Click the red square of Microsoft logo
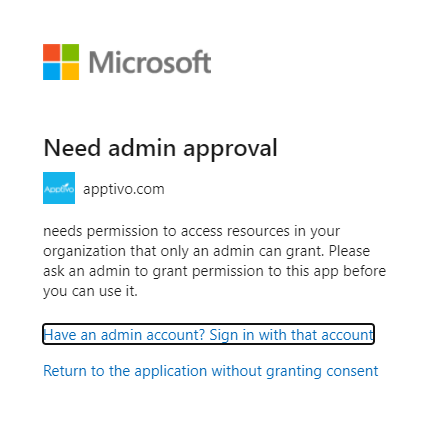The height and width of the screenshot is (438, 438). point(52,53)
